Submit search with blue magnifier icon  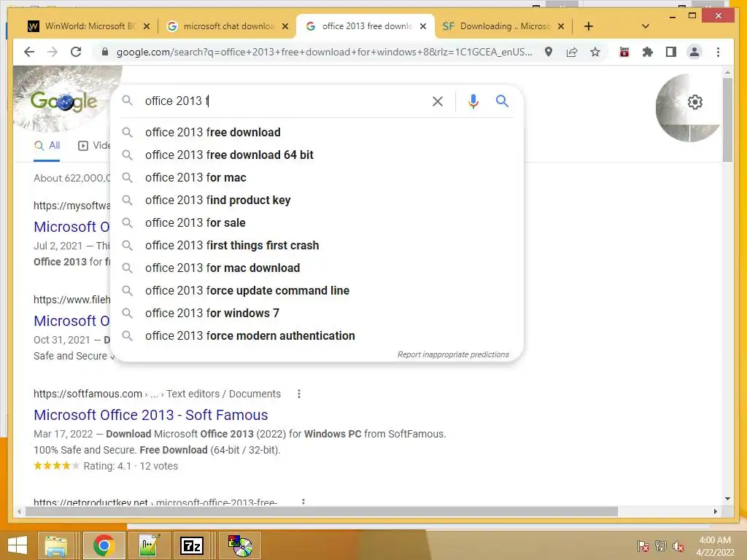[502, 101]
